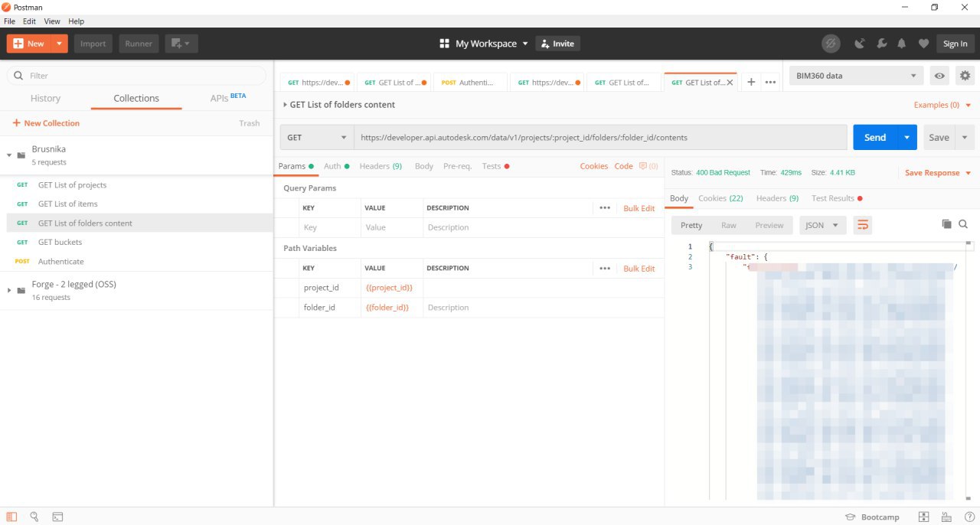This screenshot has height=525, width=980.
Task: Open the JSON format dropdown
Action: (823, 225)
